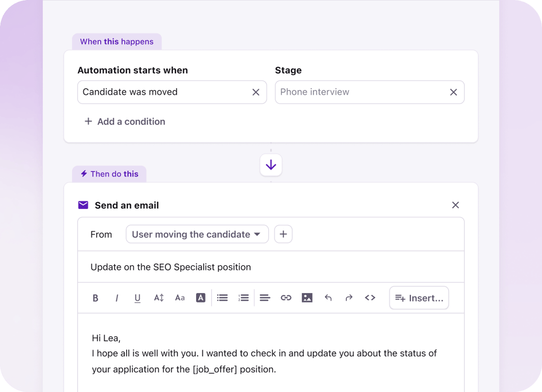Open the code view editor

click(370, 297)
